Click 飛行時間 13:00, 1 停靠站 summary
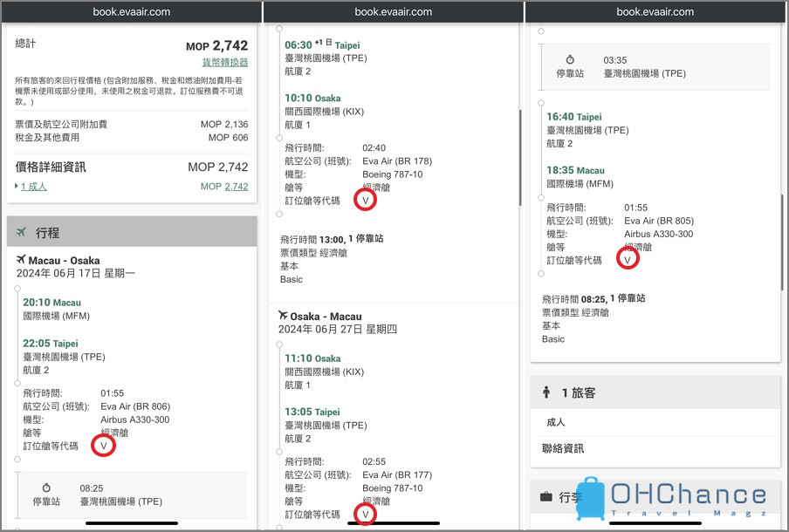This screenshot has height=532, width=789. [x=332, y=239]
